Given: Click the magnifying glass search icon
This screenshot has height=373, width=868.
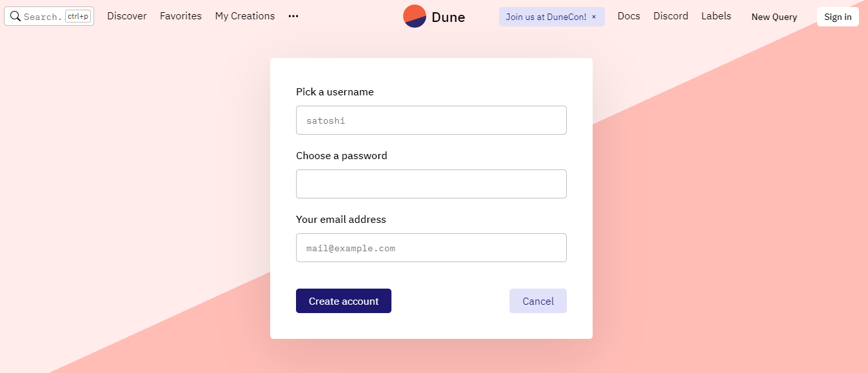Looking at the screenshot, I should [15, 16].
